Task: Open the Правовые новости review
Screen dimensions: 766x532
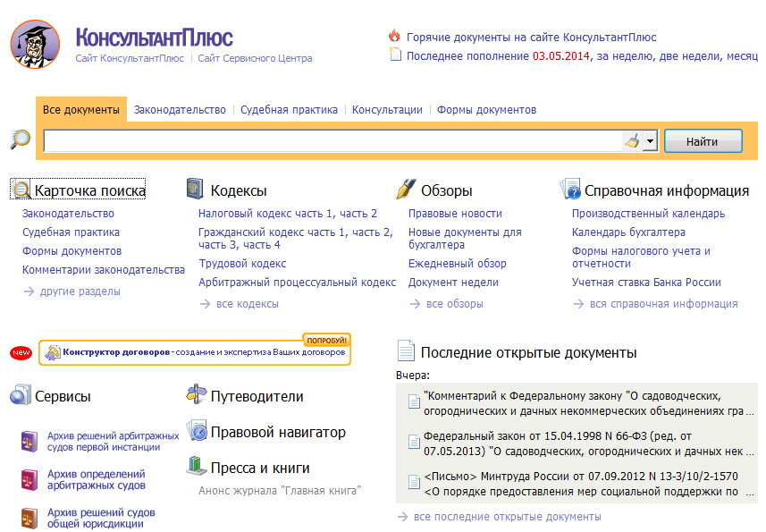Action: [x=455, y=214]
